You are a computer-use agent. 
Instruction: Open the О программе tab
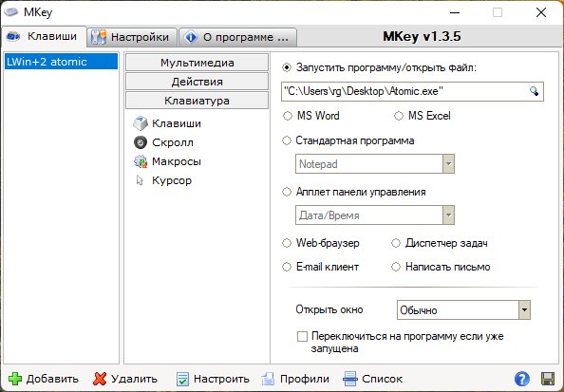(237, 37)
